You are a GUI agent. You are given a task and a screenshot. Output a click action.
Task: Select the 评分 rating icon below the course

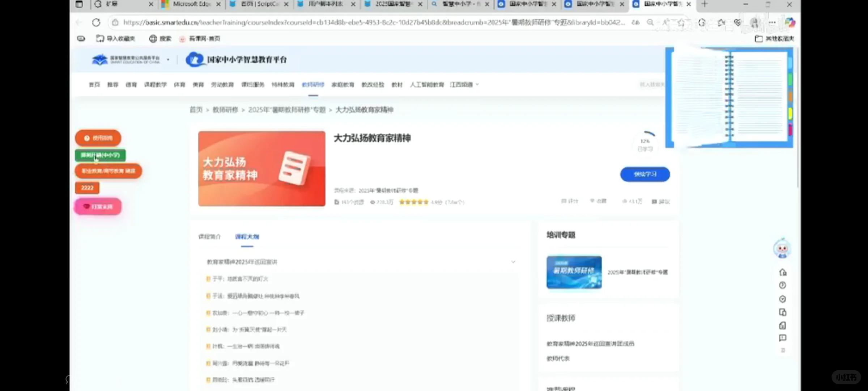tap(570, 201)
